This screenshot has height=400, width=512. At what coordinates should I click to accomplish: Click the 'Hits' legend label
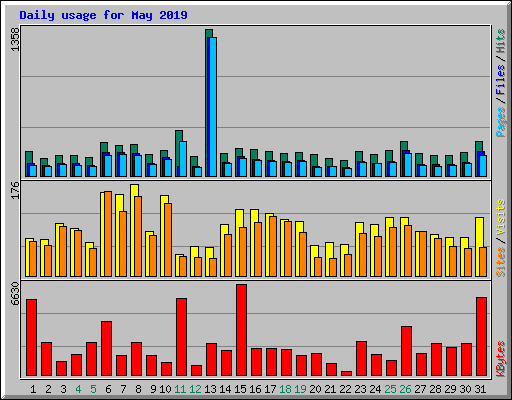tap(501, 41)
